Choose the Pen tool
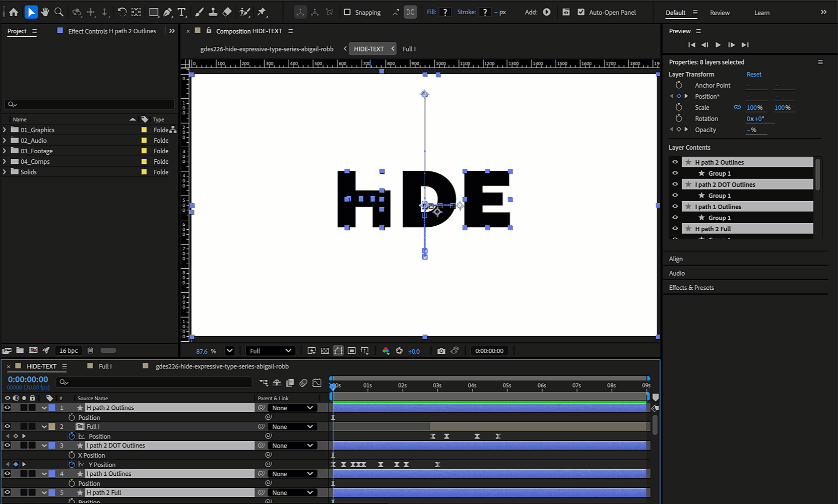838x504 pixels. coord(168,12)
